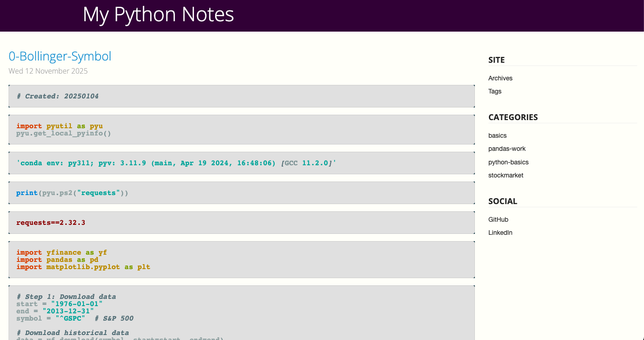This screenshot has width=644, height=340.
Task: Open the GitHub social link
Action: 498,219
